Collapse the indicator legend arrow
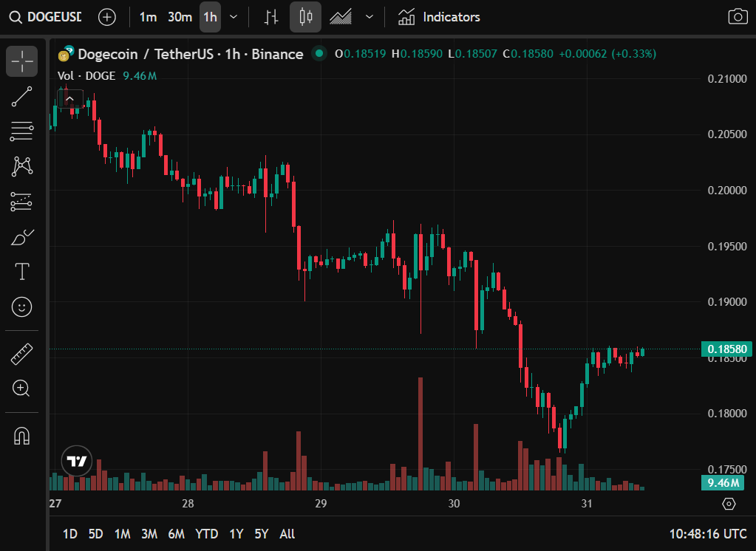 (x=70, y=98)
